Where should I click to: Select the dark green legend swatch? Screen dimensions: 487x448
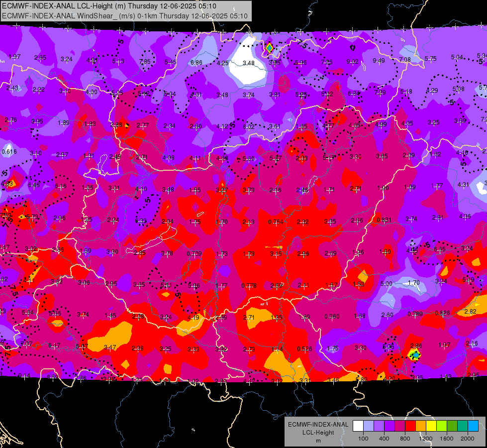pyautogui.click(x=452, y=426)
